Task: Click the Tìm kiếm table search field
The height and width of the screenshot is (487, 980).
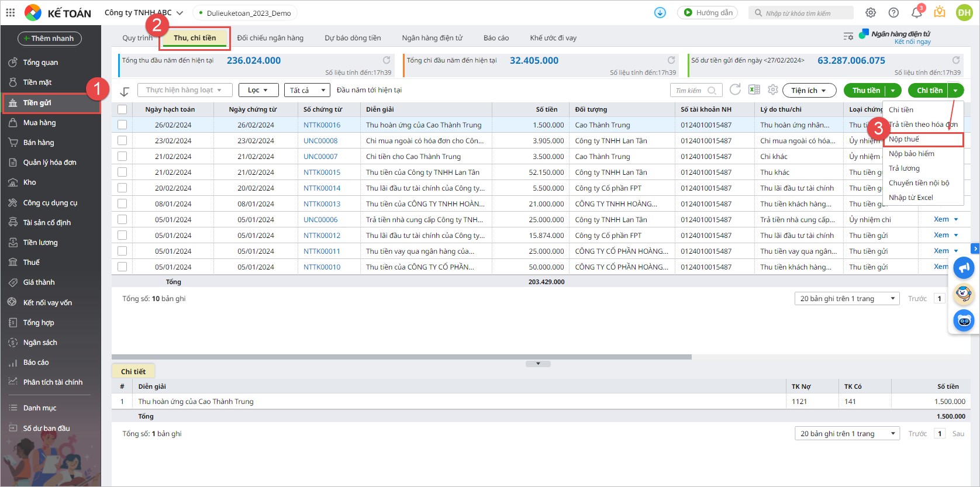Action: pos(696,90)
